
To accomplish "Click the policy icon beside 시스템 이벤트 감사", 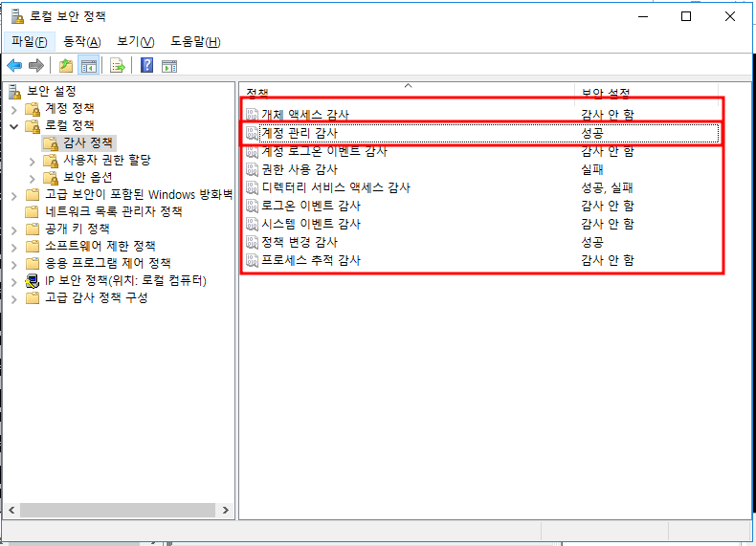I will click(x=252, y=224).
